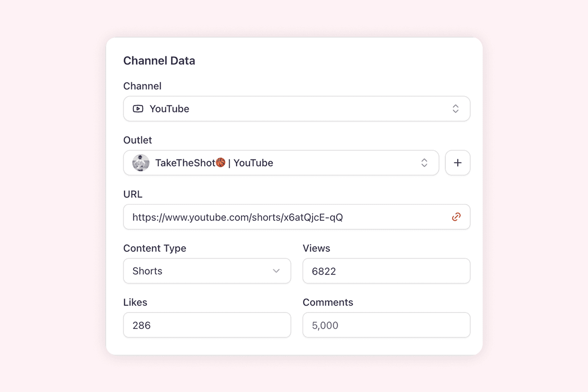Click the chevron on the Channel selector

tap(456, 108)
